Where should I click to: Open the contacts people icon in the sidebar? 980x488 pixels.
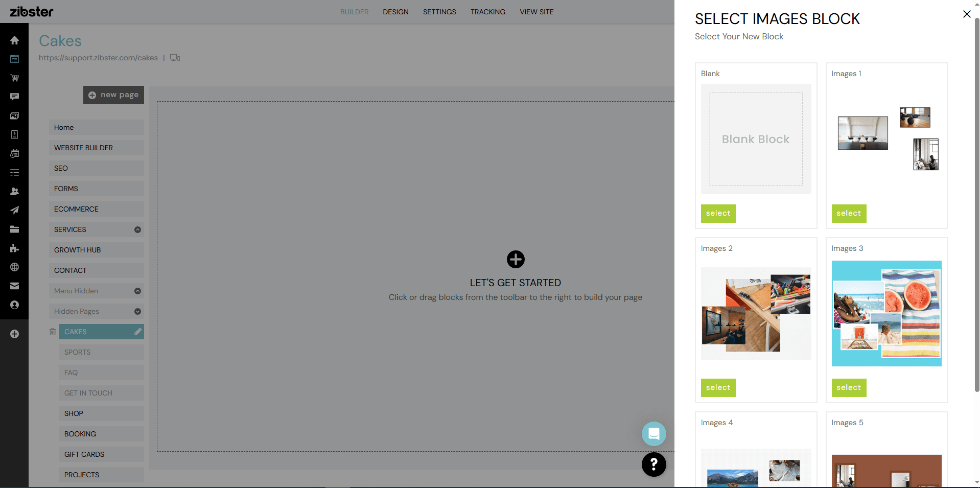pos(14,191)
